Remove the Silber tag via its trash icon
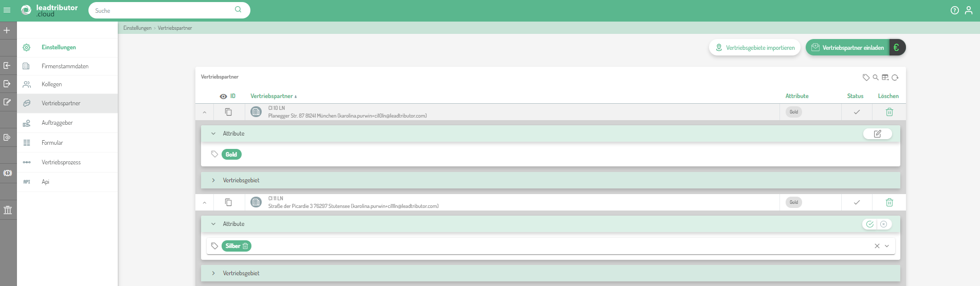Image resolution: width=980 pixels, height=286 pixels. pos(245,246)
